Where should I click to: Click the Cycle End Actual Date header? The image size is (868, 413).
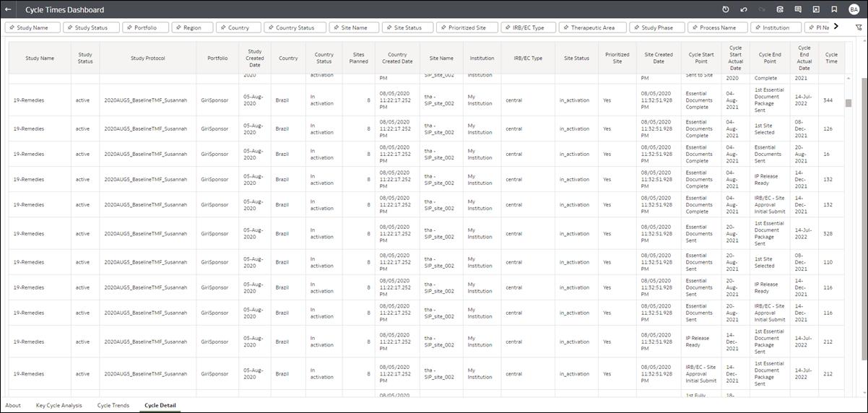coord(804,58)
